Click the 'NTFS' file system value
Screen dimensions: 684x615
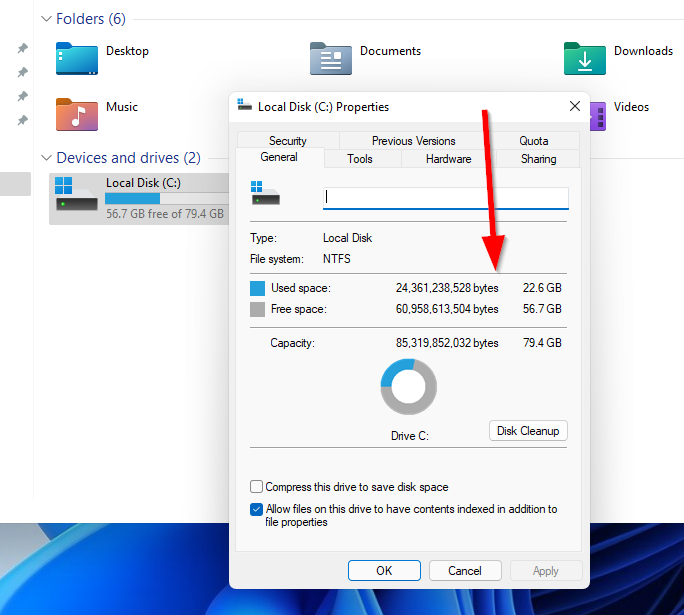pyautogui.click(x=337, y=259)
